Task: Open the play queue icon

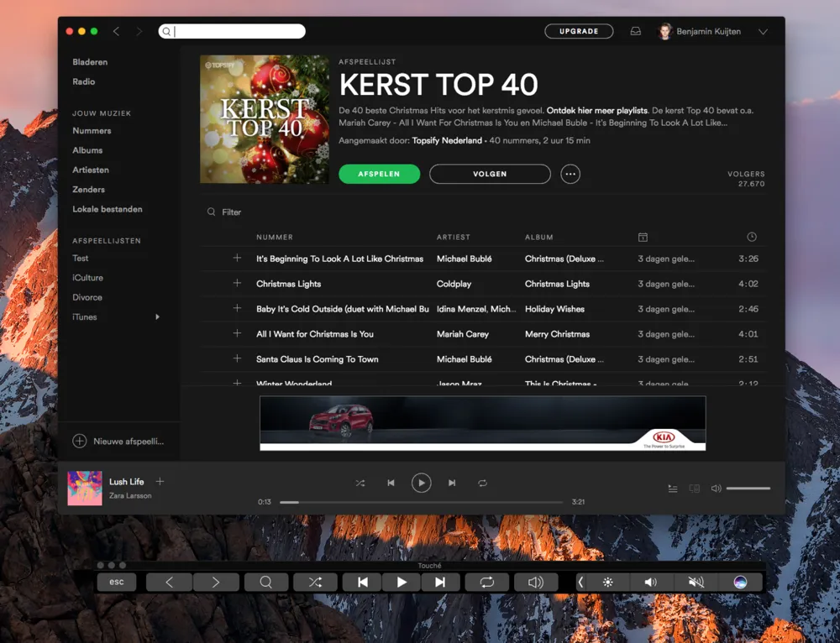Action: (x=673, y=489)
